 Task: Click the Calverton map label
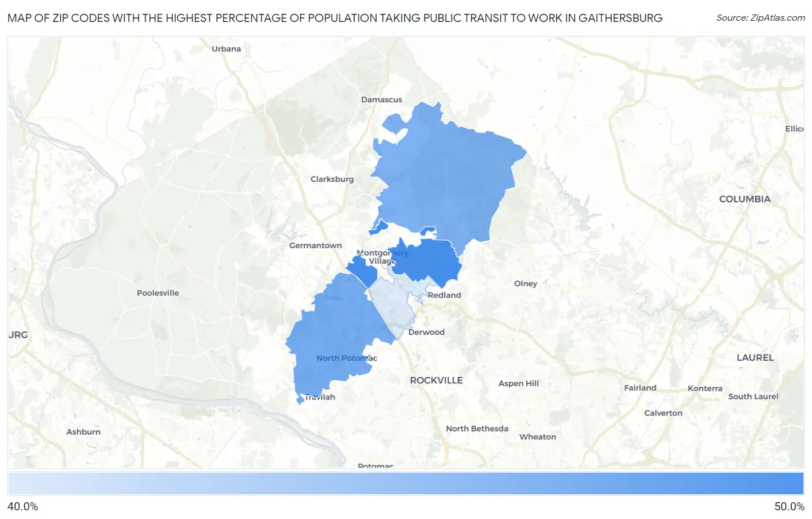click(x=664, y=413)
